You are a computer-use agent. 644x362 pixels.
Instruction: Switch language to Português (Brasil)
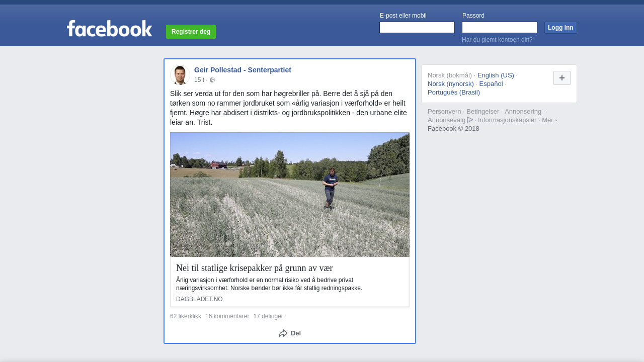[x=454, y=93]
